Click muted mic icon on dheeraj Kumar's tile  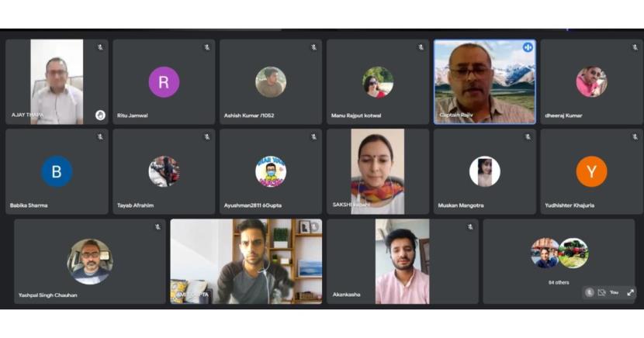[x=635, y=47]
